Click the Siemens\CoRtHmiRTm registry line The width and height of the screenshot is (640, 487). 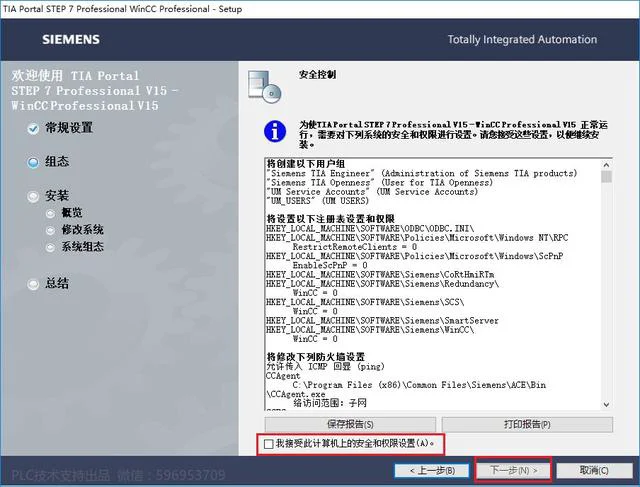click(380, 274)
